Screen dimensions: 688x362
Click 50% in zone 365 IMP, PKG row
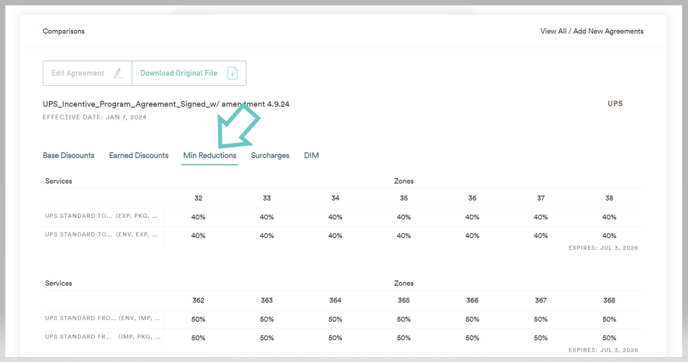pos(404,338)
